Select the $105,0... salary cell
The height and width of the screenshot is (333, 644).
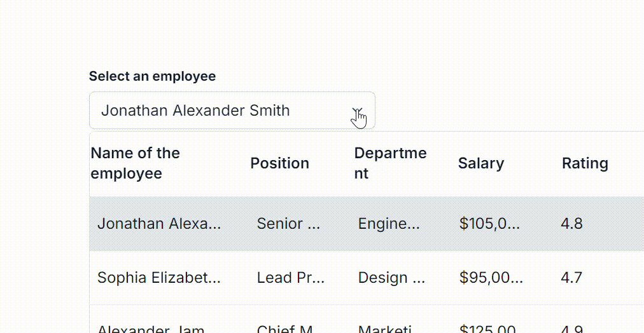[489, 224]
